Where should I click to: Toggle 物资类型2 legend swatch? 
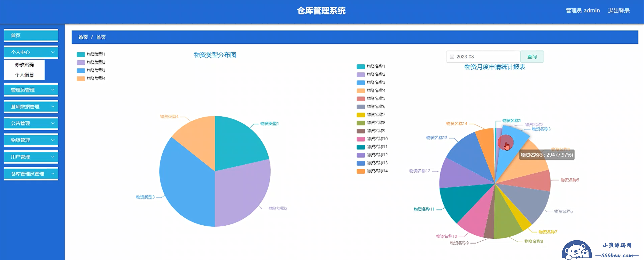[81, 62]
